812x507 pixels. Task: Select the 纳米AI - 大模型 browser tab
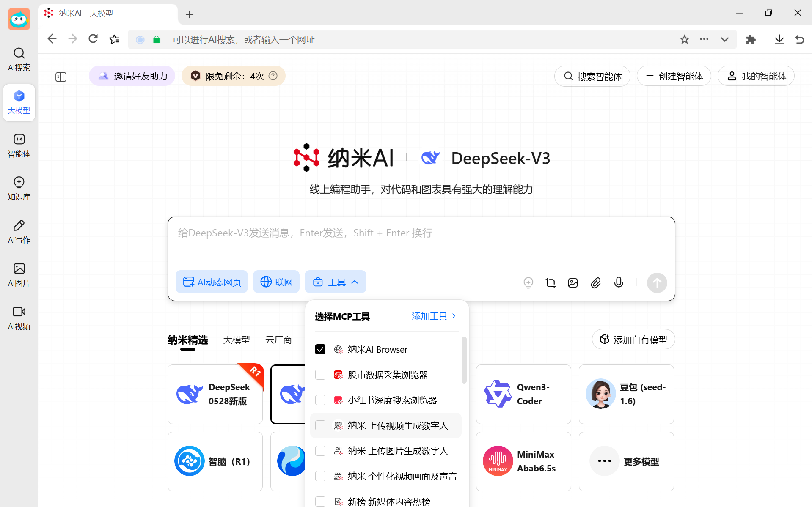[x=108, y=14]
